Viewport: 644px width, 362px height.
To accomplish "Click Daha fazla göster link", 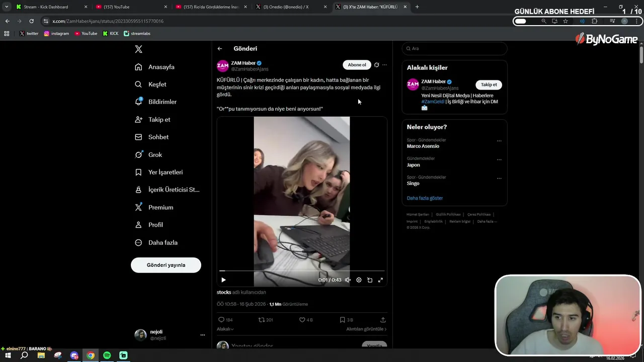I will click(425, 198).
